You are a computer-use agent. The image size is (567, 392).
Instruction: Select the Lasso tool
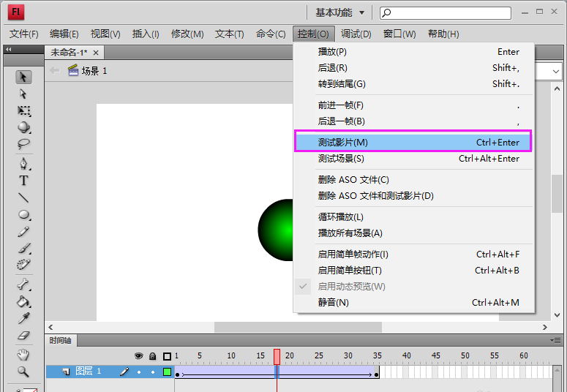click(23, 144)
